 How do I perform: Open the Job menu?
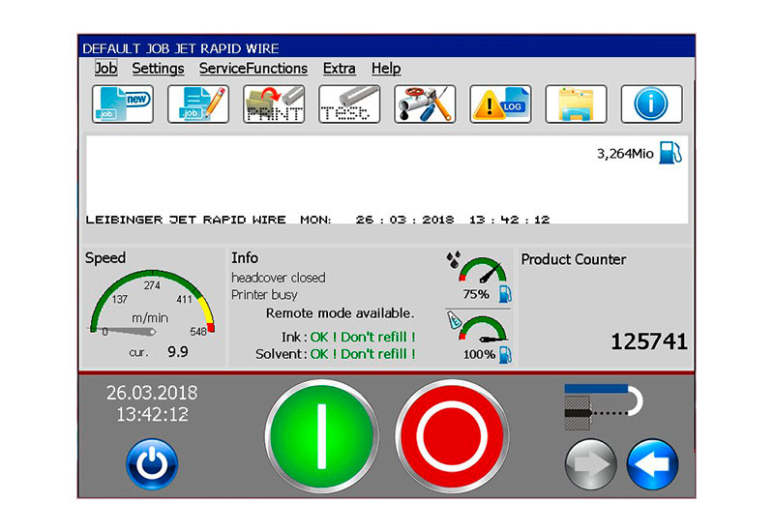coord(106,68)
